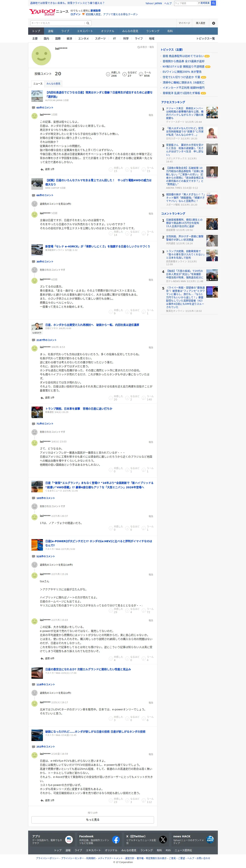Image resolution: width=246 pixels, height=868 pixels.
Task: Open the 66件のコメント speech bubble link
Action: 42,195
